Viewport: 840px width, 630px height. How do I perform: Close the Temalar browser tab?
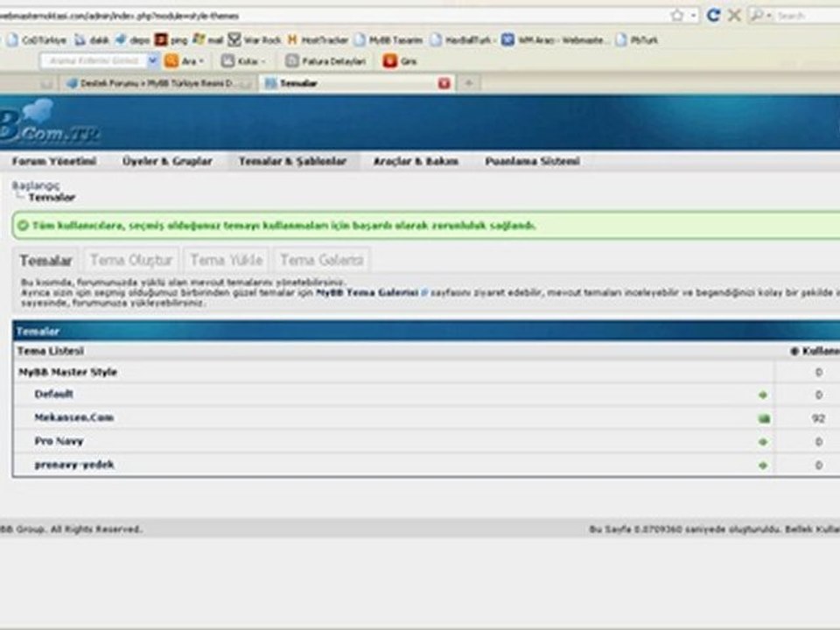point(444,83)
